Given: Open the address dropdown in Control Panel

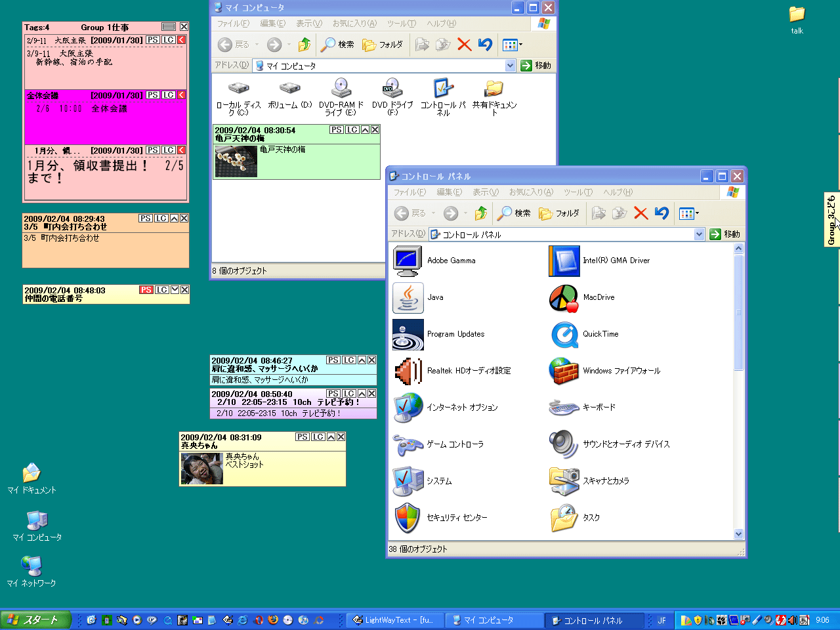Looking at the screenshot, I should coord(699,234).
